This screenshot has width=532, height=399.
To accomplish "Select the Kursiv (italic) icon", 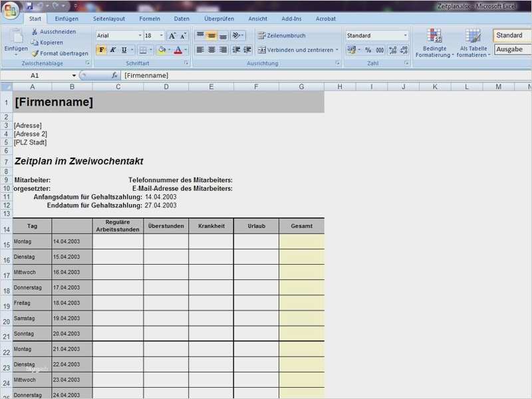I will [x=112, y=50].
